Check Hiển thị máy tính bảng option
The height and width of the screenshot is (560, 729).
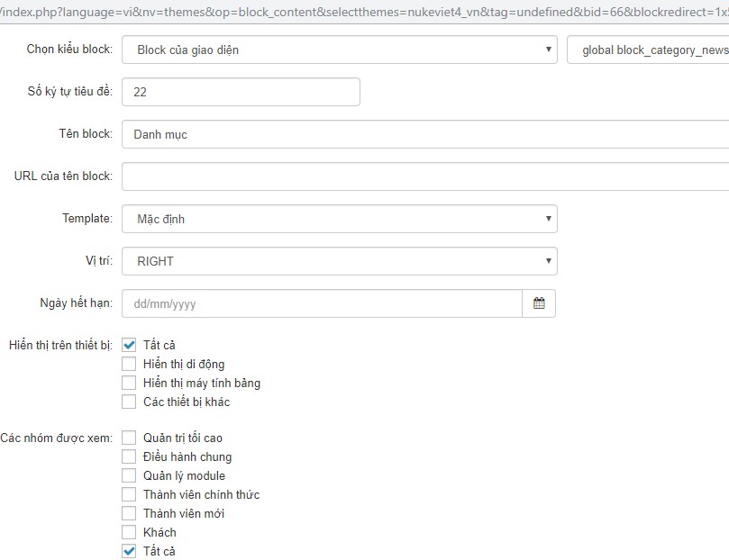129,383
